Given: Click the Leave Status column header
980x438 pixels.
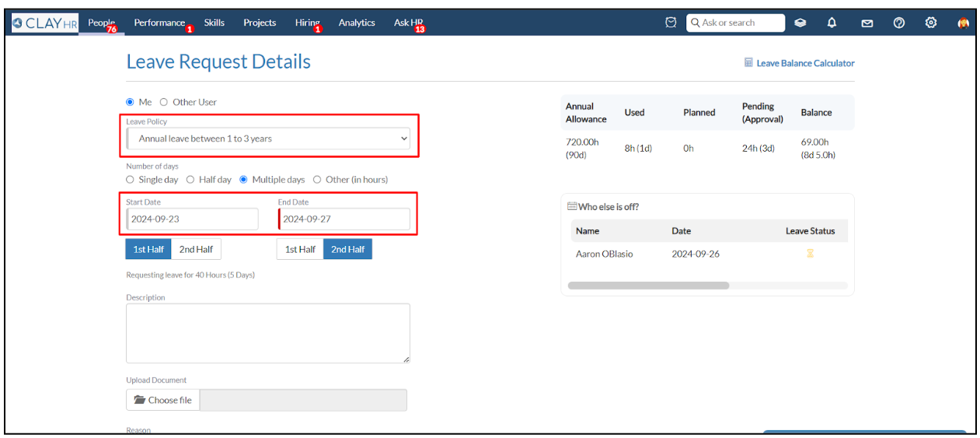Looking at the screenshot, I should point(810,231).
